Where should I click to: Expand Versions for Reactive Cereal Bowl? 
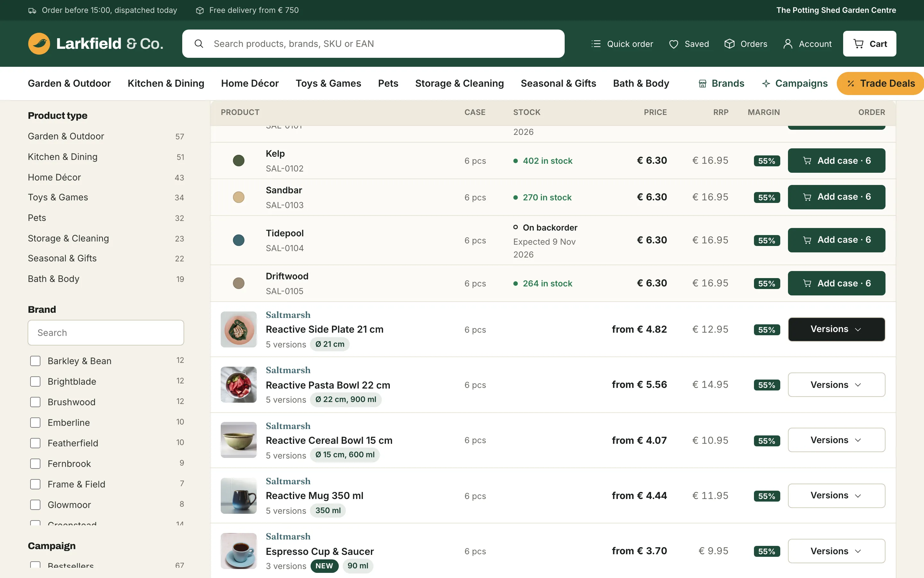[836, 440]
